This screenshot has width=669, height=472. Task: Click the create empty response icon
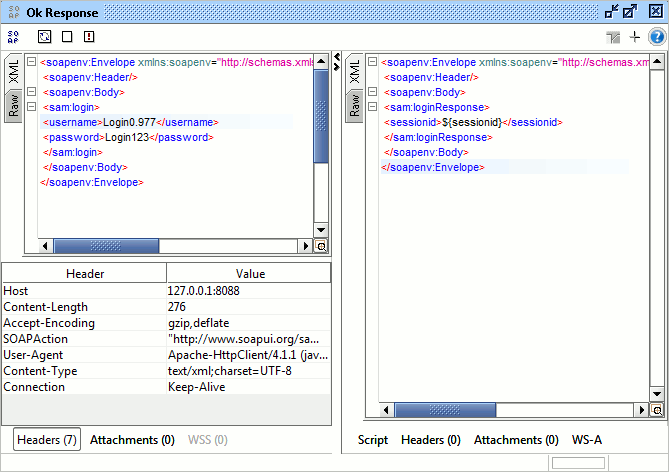pyautogui.click(x=67, y=37)
